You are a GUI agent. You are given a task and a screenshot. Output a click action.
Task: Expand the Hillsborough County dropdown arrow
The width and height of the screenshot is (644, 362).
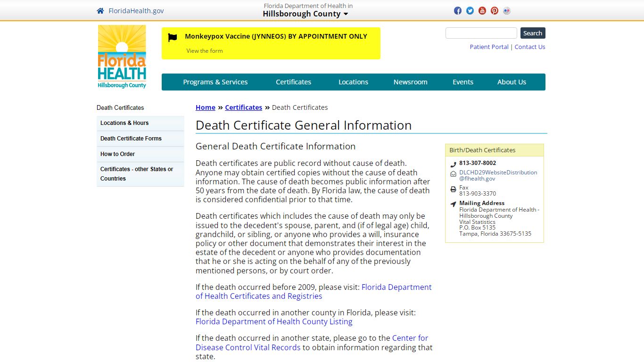(x=346, y=14)
